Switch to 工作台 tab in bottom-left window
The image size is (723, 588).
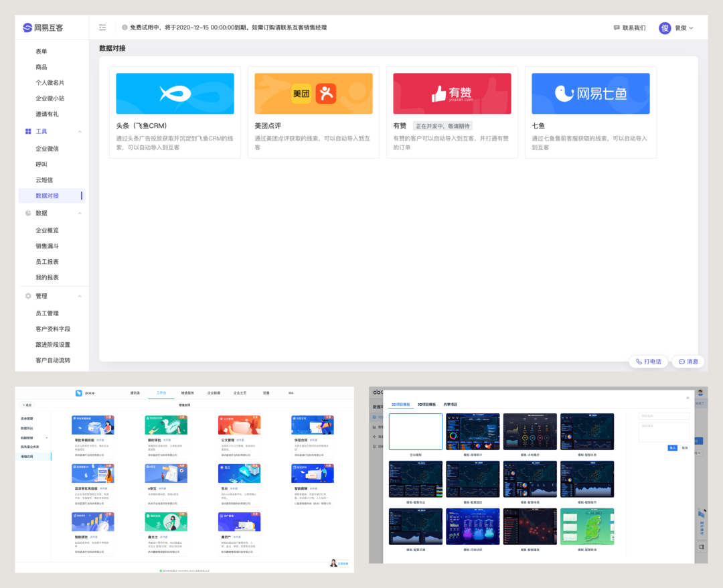[161, 393]
